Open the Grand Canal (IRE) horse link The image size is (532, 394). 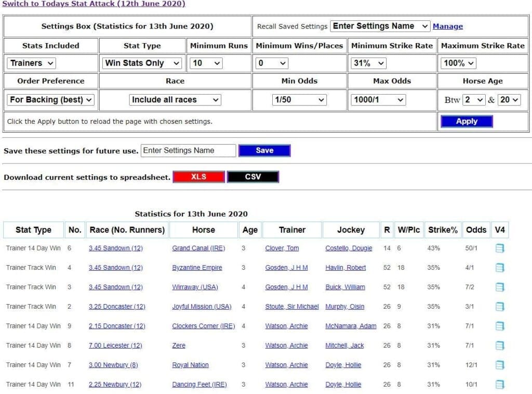click(198, 248)
